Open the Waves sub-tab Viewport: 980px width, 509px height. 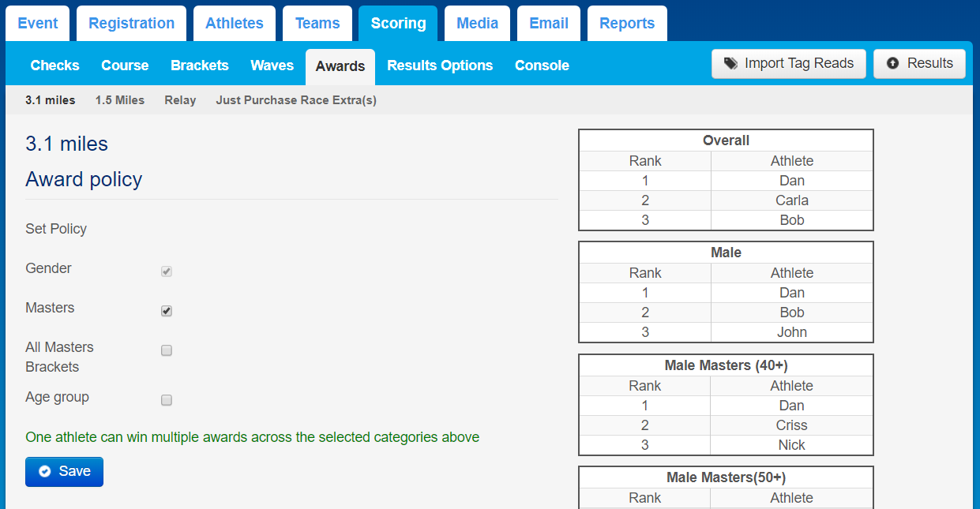tap(272, 65)
